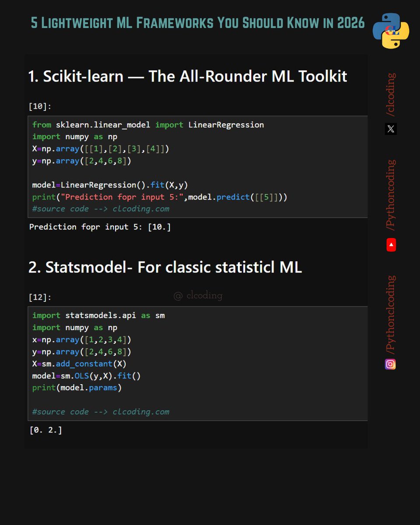This screenshot has width=420, height=525.
Task: Click the first cell's 'import numpy as np' line
Action: pyautogui.click(x=74, y=136)
